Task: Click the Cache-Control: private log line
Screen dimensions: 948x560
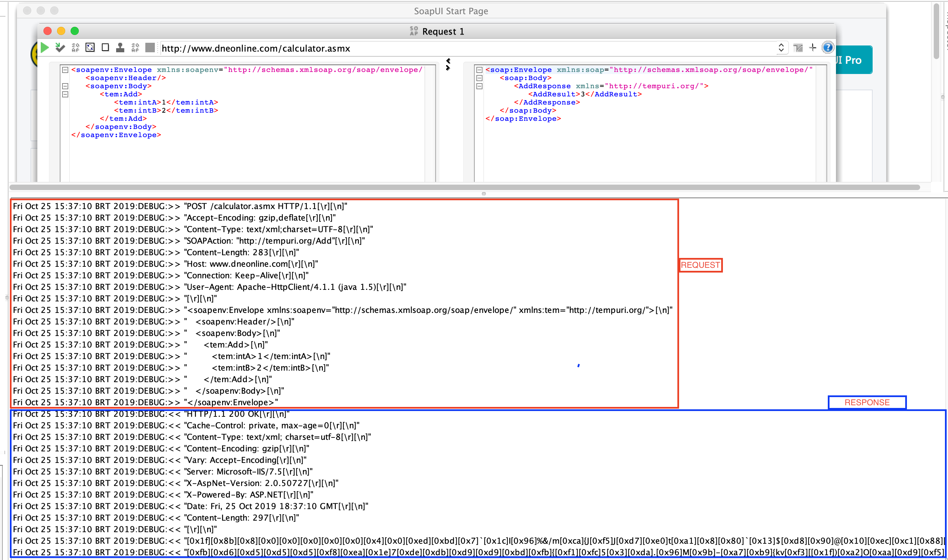Action: point(186,426)
